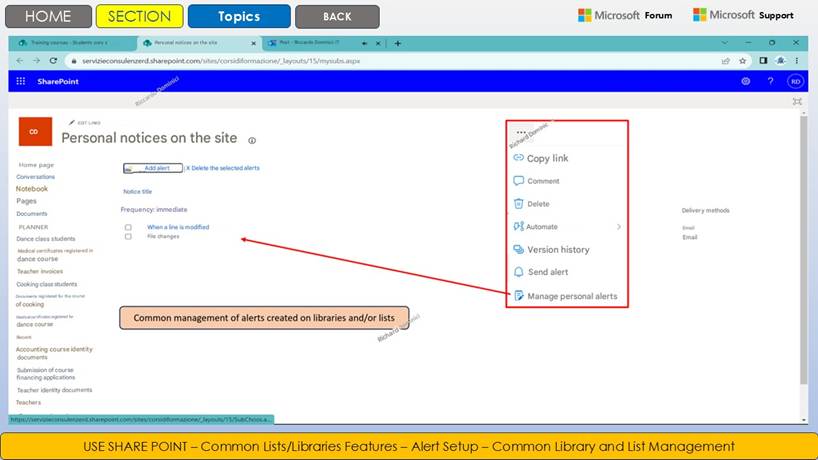
Task: Open Accounting course identity documents
Action: 54,353
